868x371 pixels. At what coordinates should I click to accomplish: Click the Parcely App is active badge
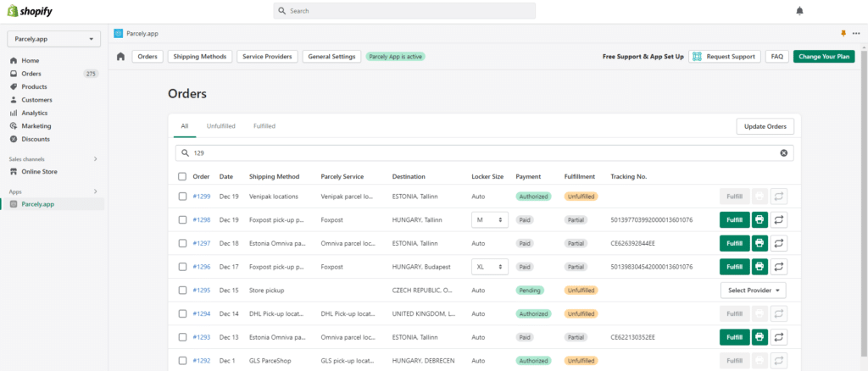click(x=395, y=57)
